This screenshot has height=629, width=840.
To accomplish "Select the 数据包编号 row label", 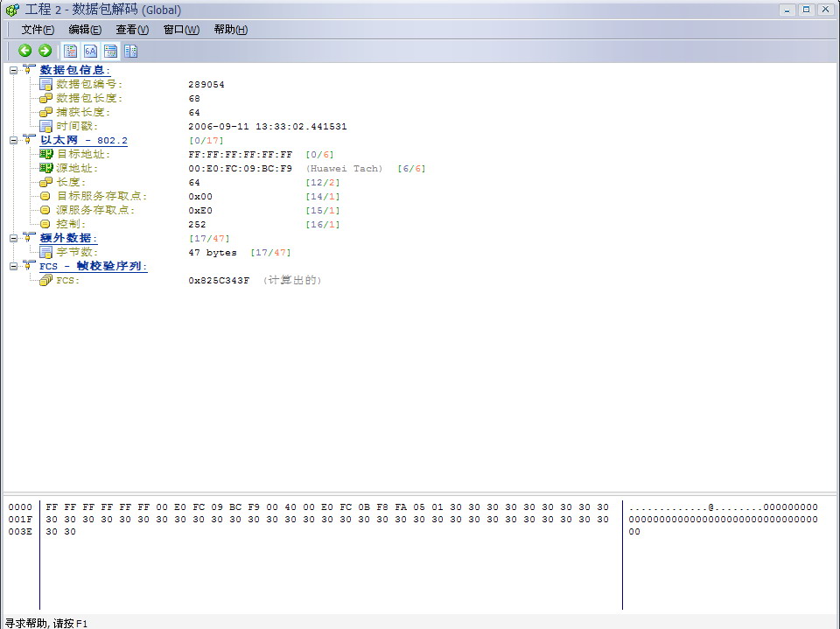I will 89,84.
